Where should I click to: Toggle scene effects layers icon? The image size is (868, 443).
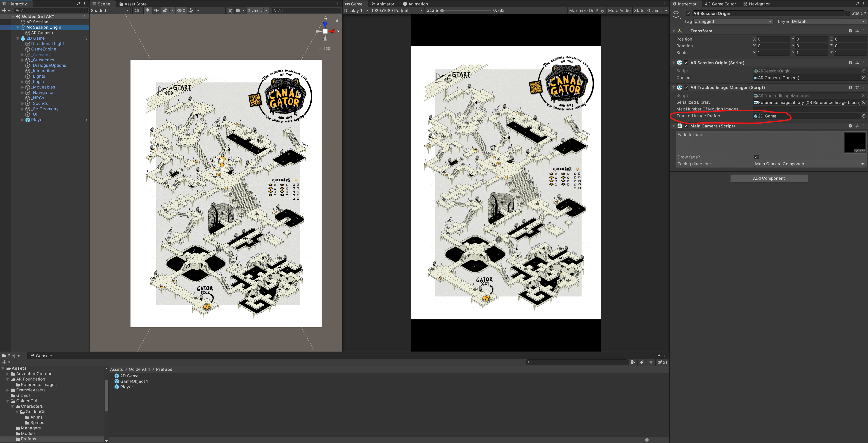[x=165, y=10]
